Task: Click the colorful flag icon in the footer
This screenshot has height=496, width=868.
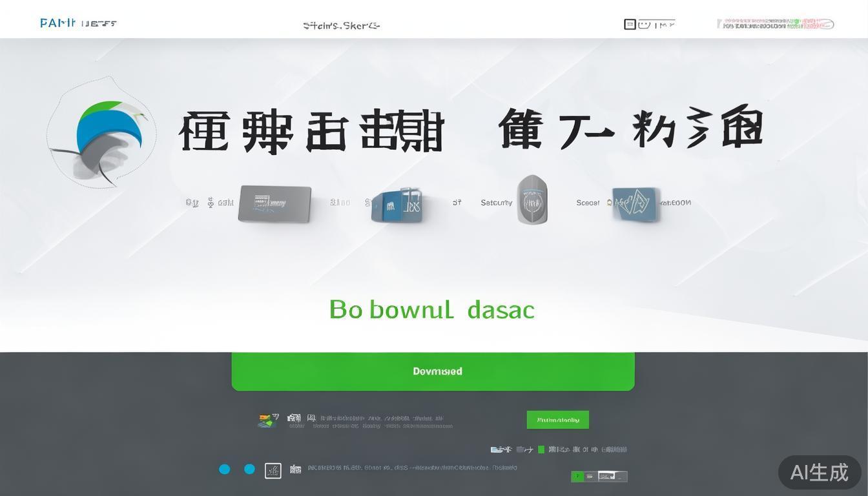Action: [x=268, y=420]
